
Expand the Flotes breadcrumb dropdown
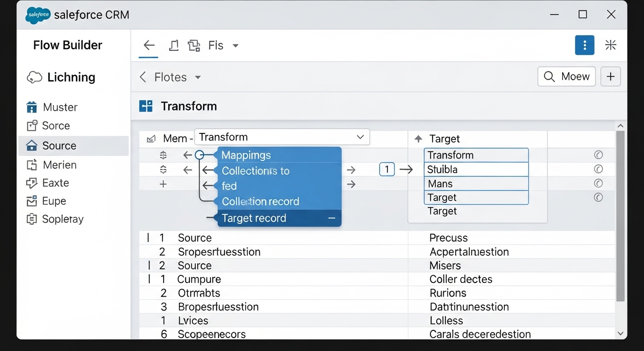pos(198,77)
